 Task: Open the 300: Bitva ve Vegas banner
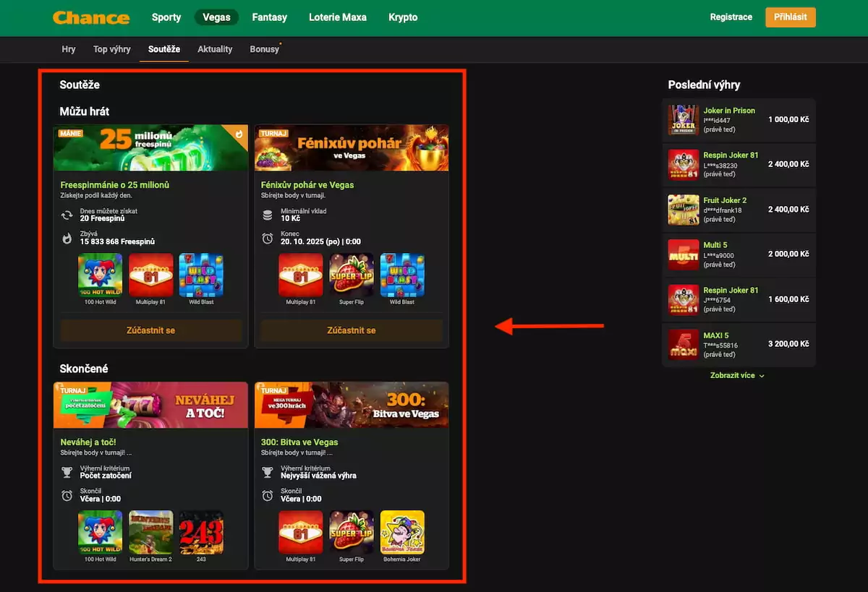[352, 406]
